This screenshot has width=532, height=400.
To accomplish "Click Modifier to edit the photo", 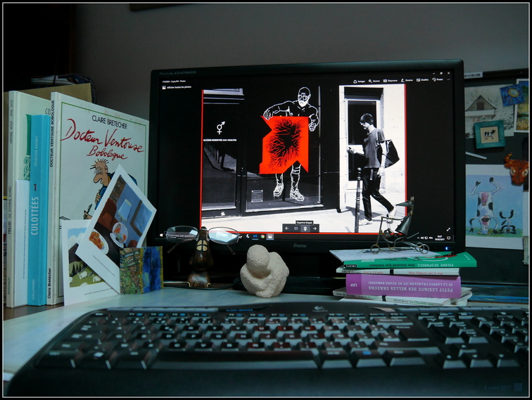I will [x=422, y=80].
